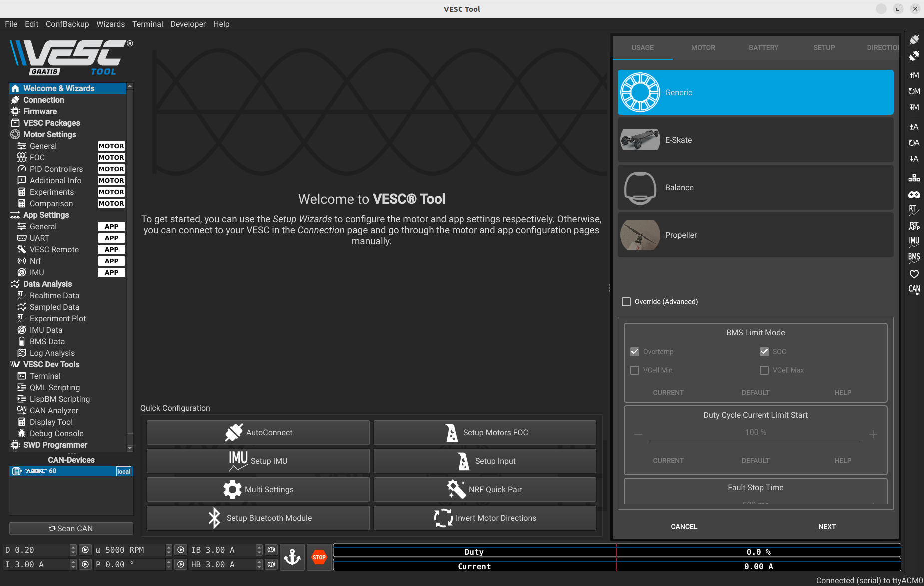Image resolution: width=924 pixels, height=586 pixels.
Task: Click the P 0.00° spinbox arrows
Action: pyautogui.click(x=169, y=564)
